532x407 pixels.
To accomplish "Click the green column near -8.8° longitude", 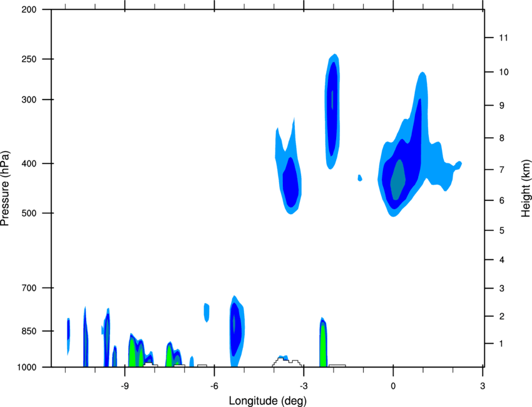I will click(x=132, y=352).
